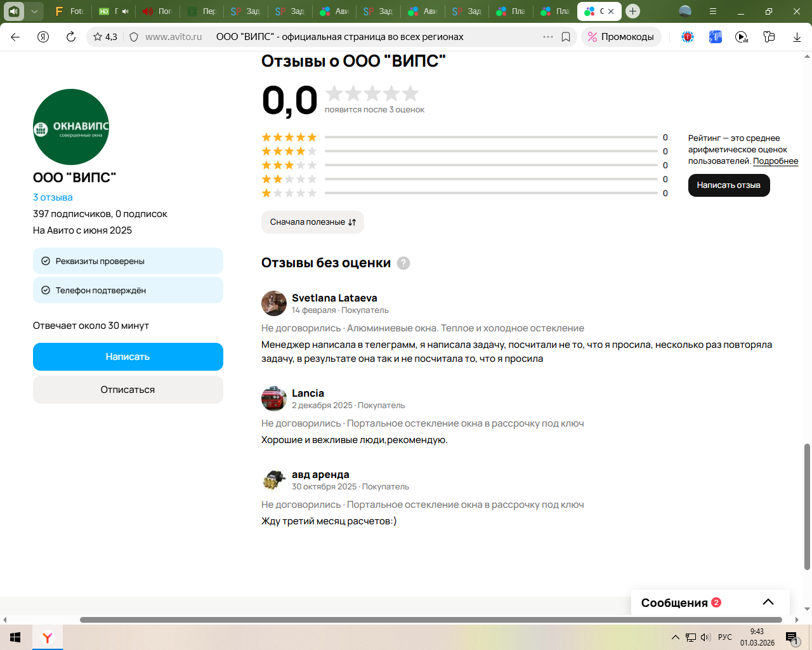
Task: Click the vertical page scrollbar thumb
Action: tap(807, 507)
